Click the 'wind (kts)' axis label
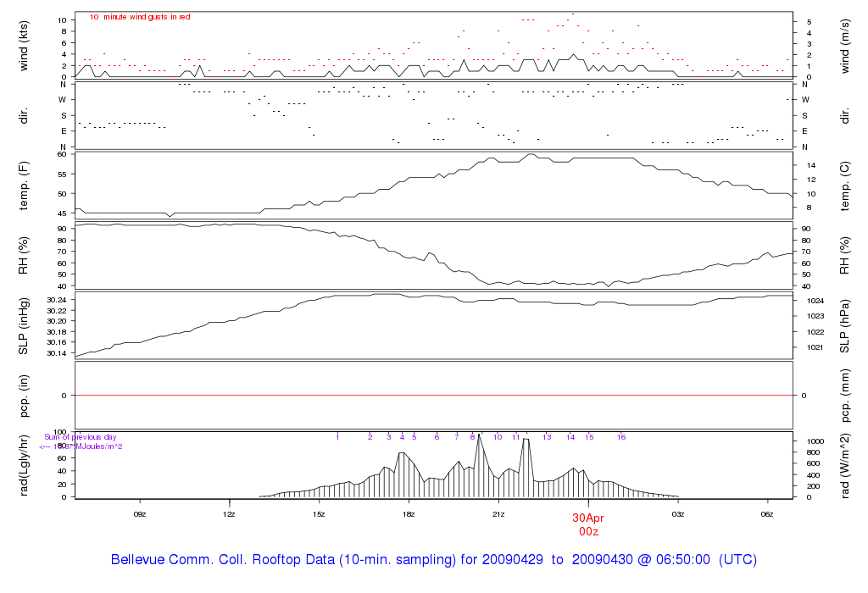 [23, 46]
